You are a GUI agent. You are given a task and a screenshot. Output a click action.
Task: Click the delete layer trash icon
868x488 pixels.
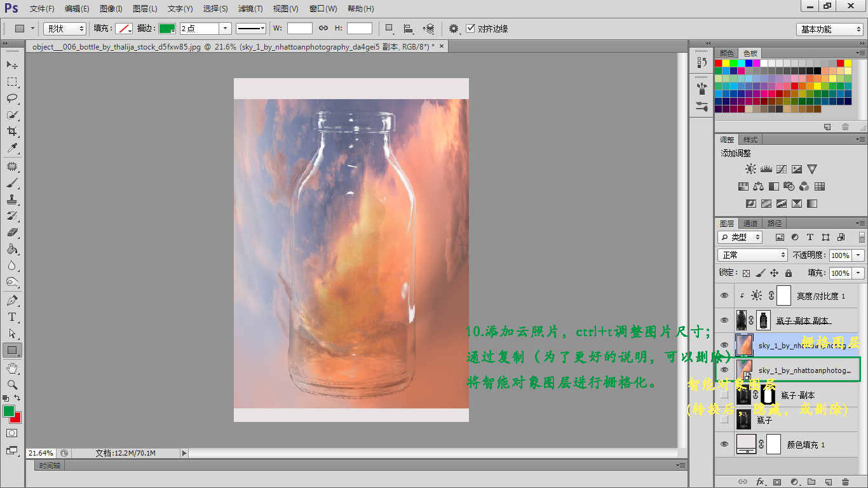845,482
